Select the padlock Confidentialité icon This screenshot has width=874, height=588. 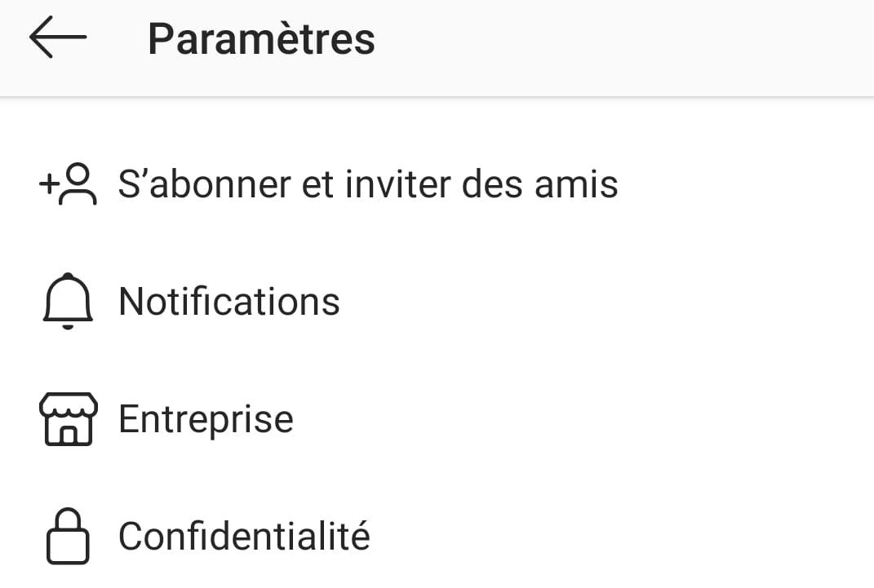[x=67, y=537]
